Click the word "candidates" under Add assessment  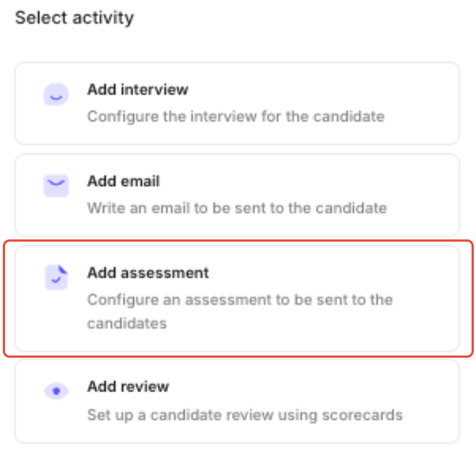point(127,323)
